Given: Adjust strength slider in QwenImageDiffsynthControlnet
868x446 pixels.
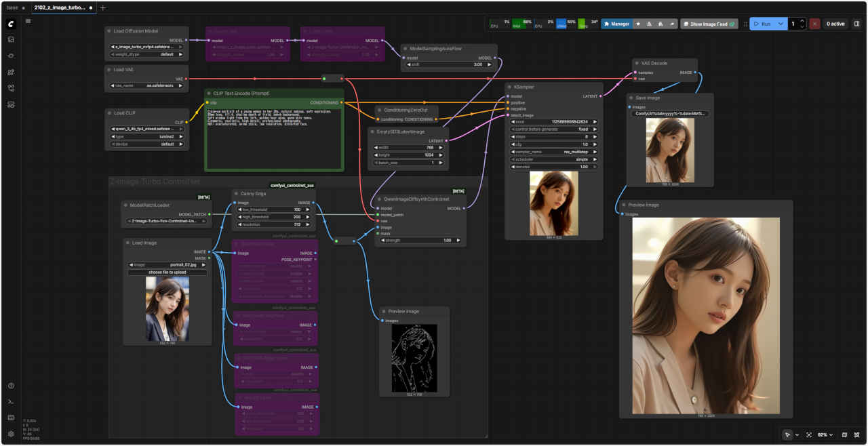Looking at the screenshot, I should (419, 240).
